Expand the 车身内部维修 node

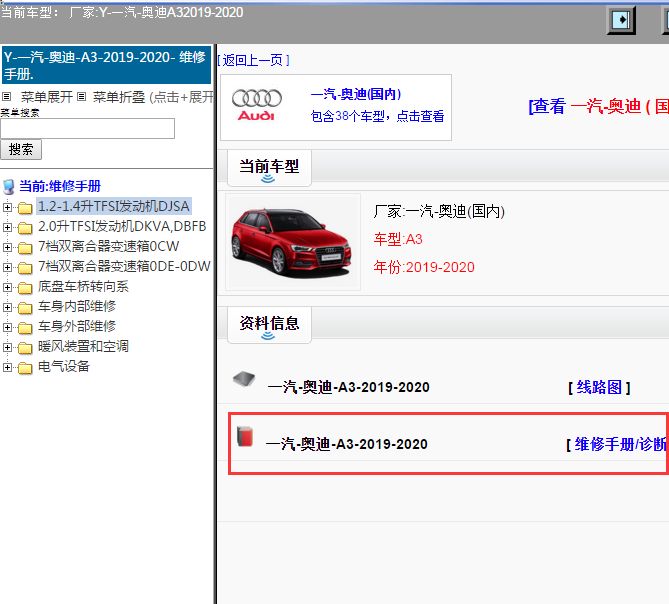tap(7, 307)
